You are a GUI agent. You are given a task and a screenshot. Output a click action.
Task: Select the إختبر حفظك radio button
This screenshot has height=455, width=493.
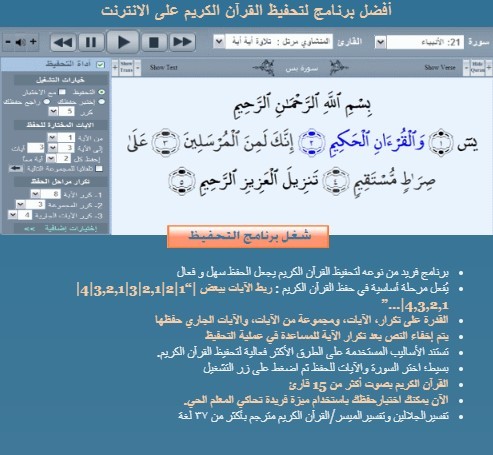coord(102,102)
